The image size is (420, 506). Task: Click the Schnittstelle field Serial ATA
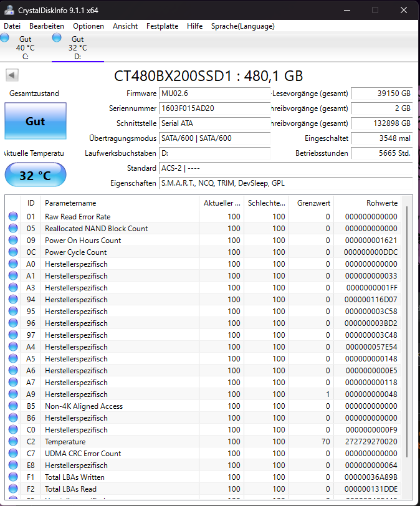point(214,123)
